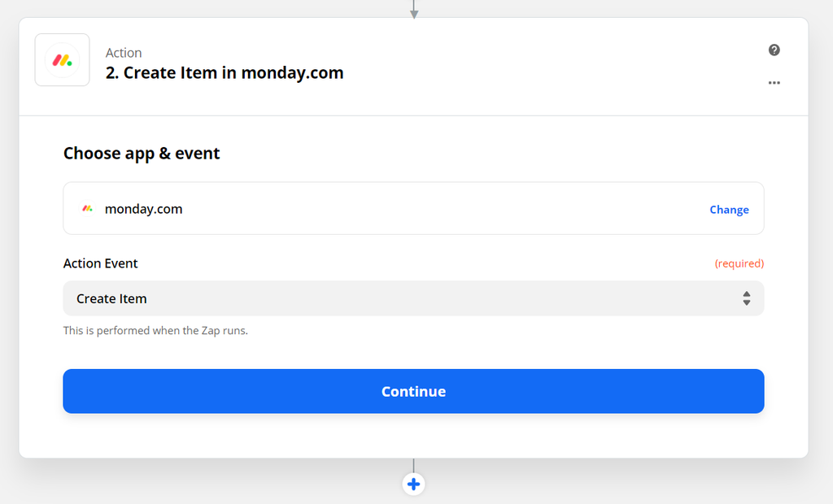Click the arrow connector above the Action card
The width and height of the screenshot is (833, 504).
[413, 8]
